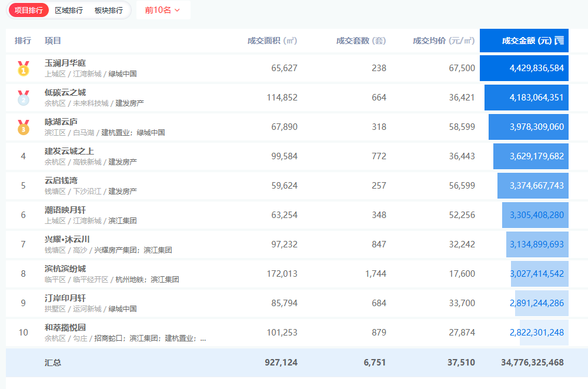
Task: Open project 建发云城之上
Action: pyautogui.click(x=69, y=151)
